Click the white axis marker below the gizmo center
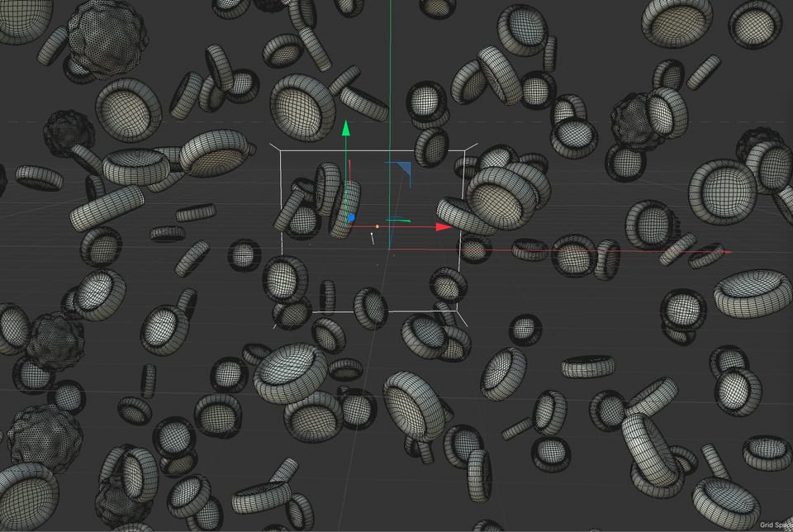This screenshot has height=532, width=793. click(x=372, y=237)
